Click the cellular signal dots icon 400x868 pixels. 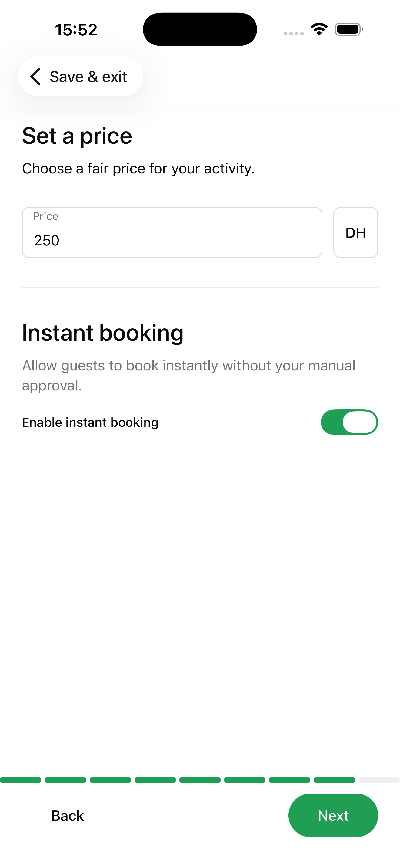point(293,33)
